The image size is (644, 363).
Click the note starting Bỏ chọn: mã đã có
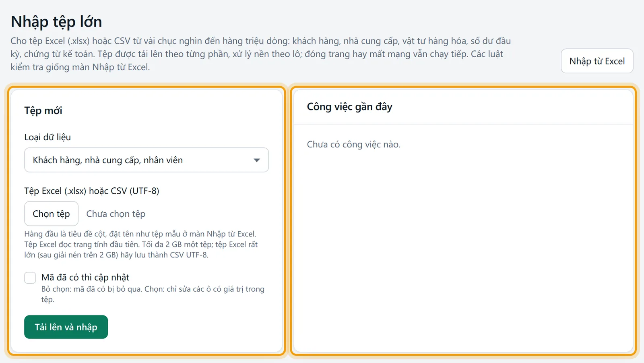pos(153,294)
